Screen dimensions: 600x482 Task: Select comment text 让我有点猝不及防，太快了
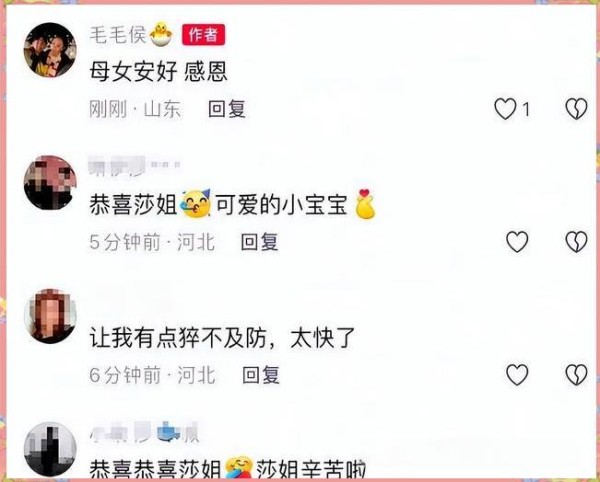(222, 338)
